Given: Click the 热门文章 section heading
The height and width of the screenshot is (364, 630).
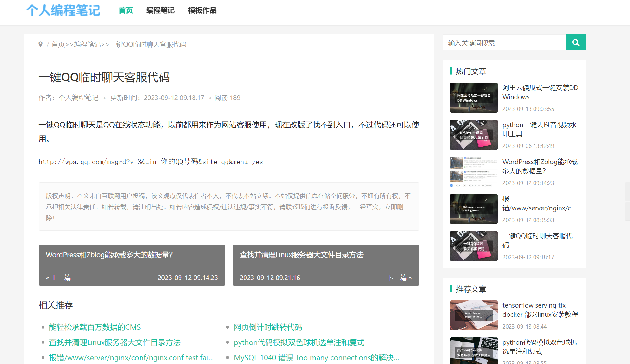Looking at the screenshot, I should (x=471, y=72).
